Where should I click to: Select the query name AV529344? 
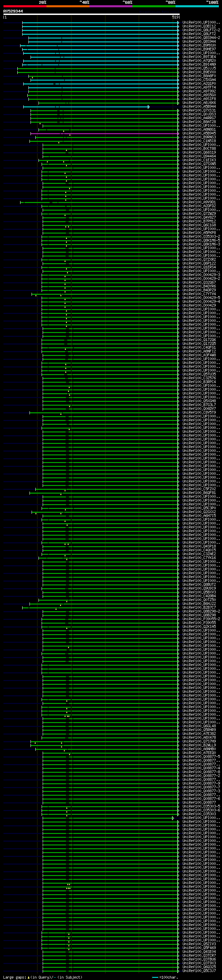(13, 11)
